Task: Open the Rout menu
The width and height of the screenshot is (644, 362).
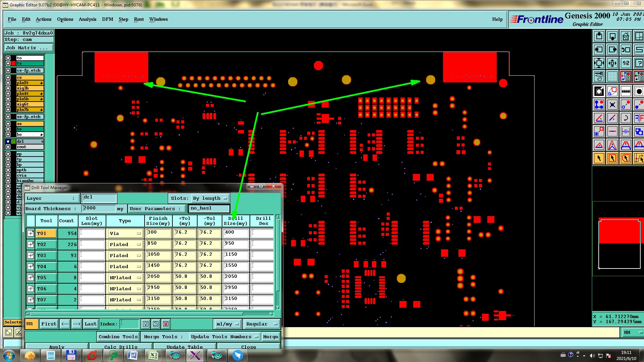Action: pos(139,19)
